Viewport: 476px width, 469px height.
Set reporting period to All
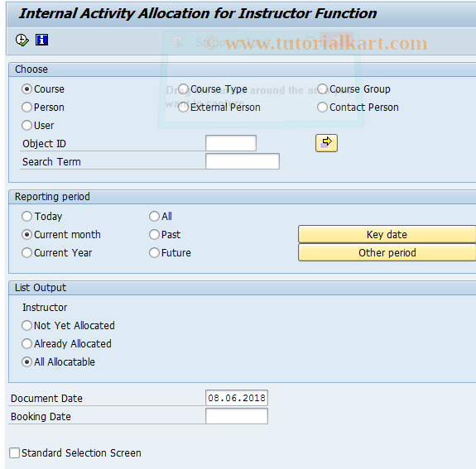(x=154, y=217)
